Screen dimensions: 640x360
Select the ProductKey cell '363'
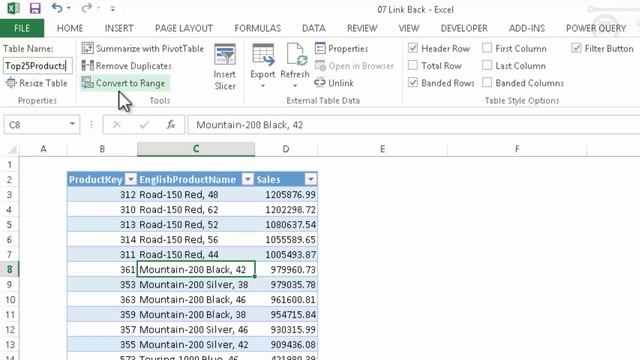tap(102, 300)
